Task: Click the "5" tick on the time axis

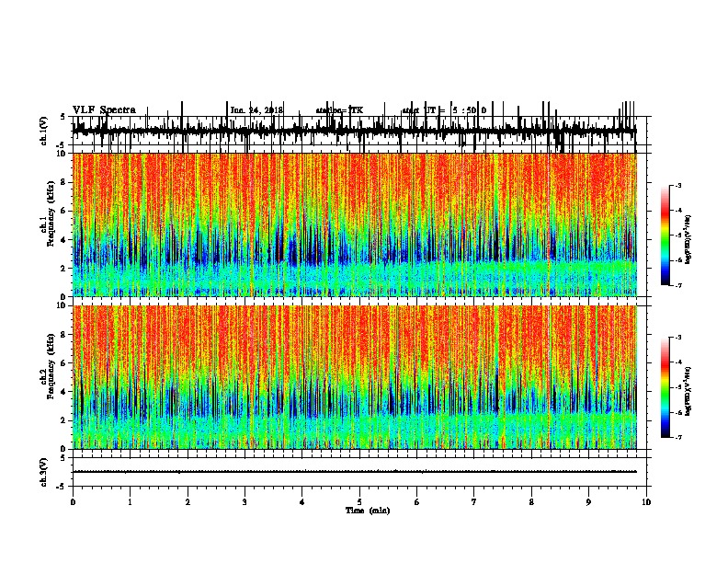Action: coord(359,502)
